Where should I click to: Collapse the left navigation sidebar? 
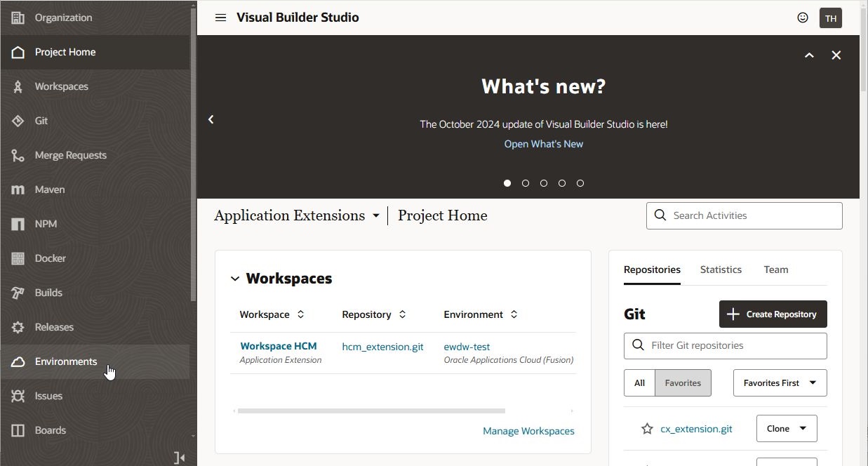(x=179, y=458)
